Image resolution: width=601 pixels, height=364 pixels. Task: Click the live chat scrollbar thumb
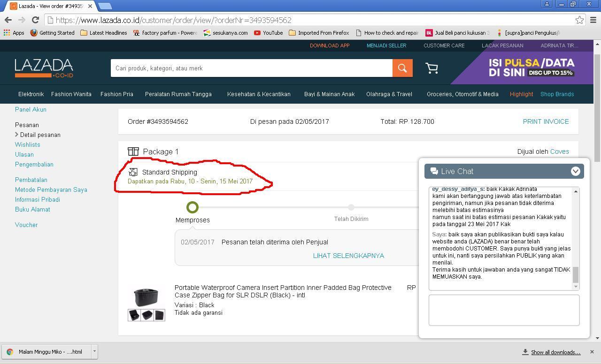(576, 274)
